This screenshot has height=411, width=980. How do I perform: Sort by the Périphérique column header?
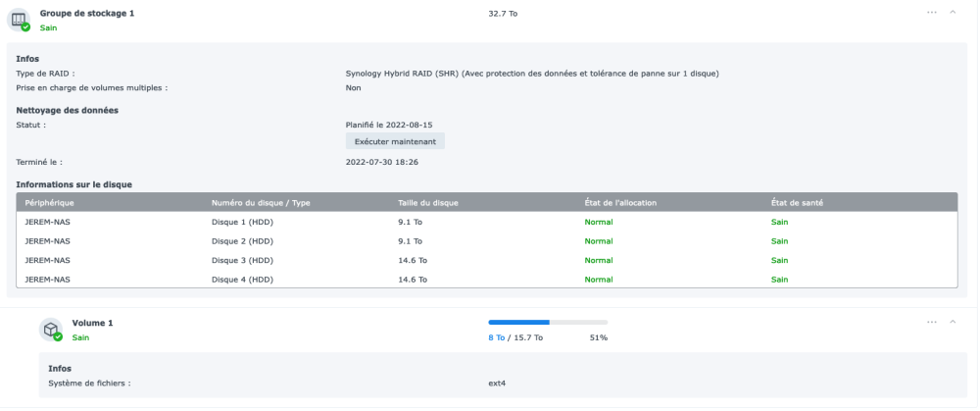[x=50, y=203]
